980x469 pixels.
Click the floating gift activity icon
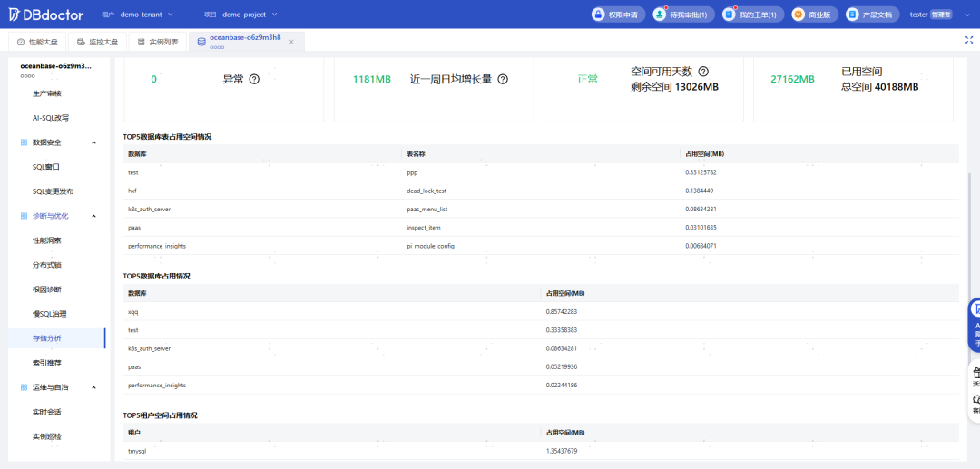[975, 373]
